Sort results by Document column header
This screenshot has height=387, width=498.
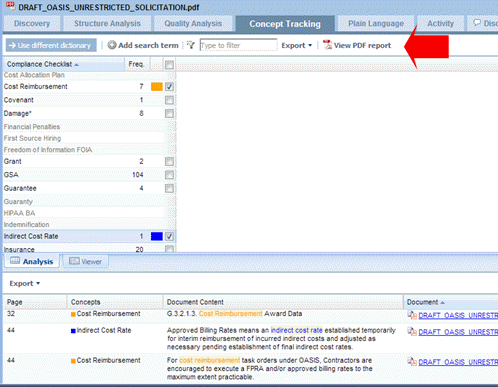[x=451, y=302]
